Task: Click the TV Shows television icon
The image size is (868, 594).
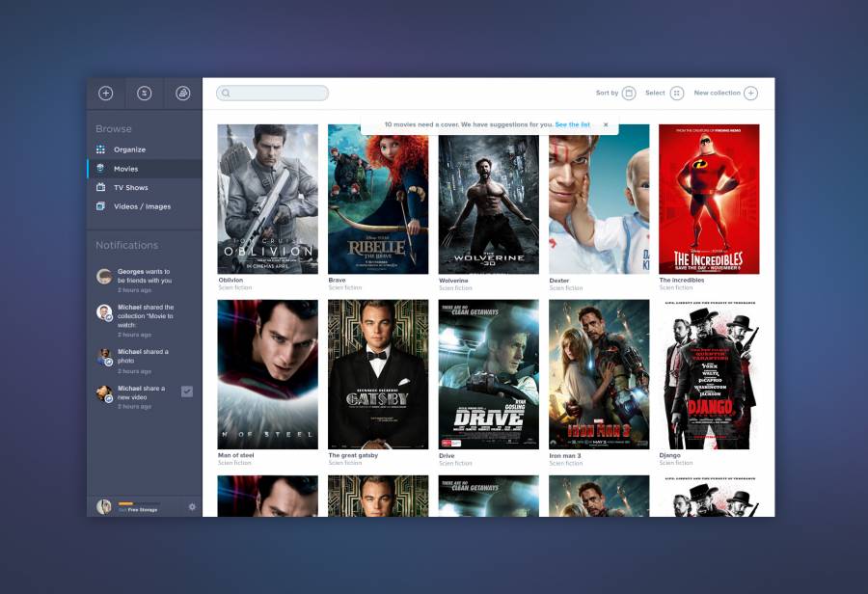Action: [x=100, y=187]
